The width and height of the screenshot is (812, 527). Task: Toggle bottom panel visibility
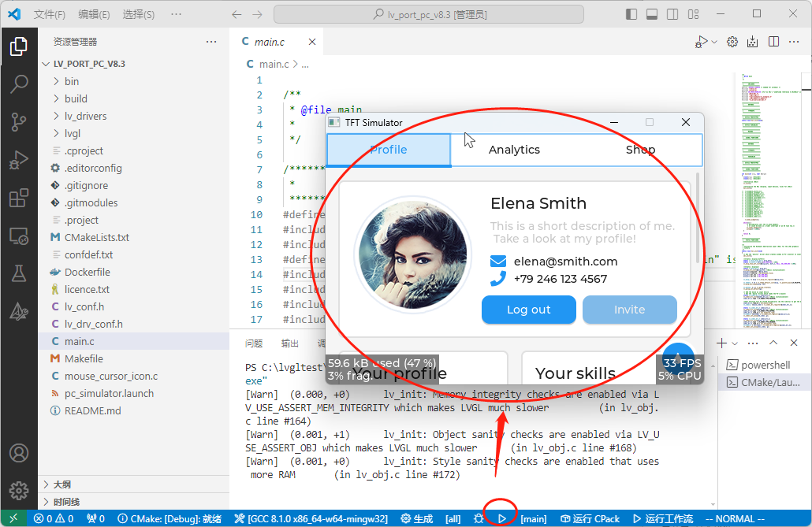652,14
